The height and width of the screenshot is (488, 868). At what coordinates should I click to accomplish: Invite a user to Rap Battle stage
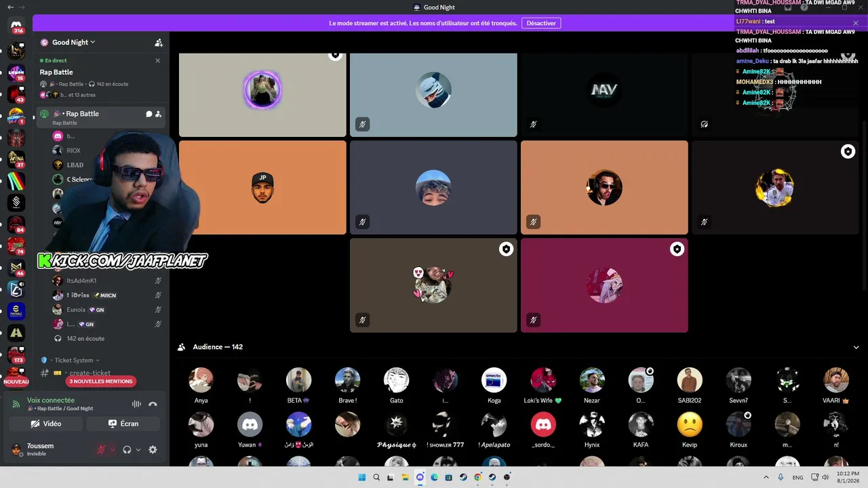click(x=158, y=114)
